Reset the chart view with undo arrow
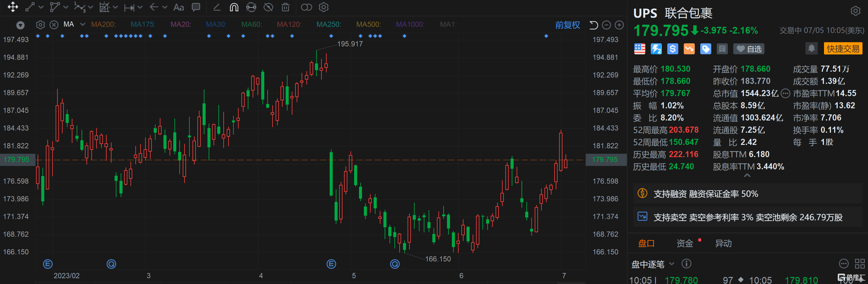The image size is (868, 284). (593, 25)
